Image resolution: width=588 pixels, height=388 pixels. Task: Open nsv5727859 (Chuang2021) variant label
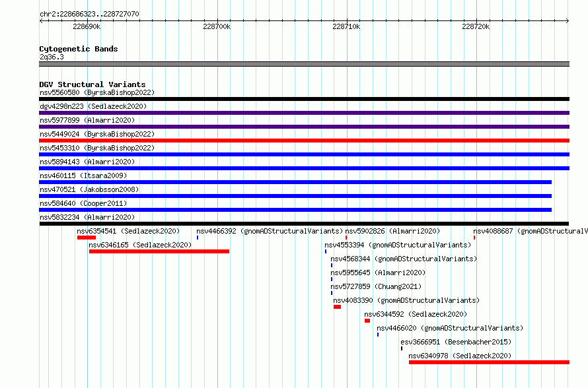point(376,286)
